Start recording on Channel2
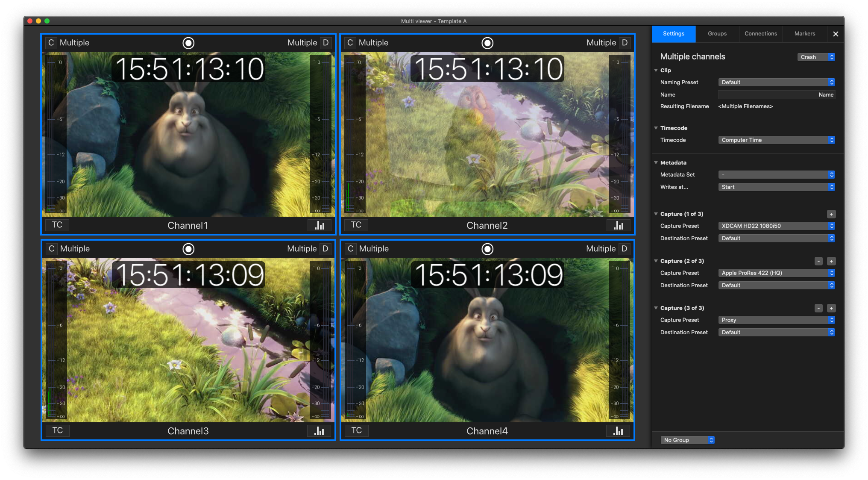Viewport: 868px width, 480px height. pos(487,43)
